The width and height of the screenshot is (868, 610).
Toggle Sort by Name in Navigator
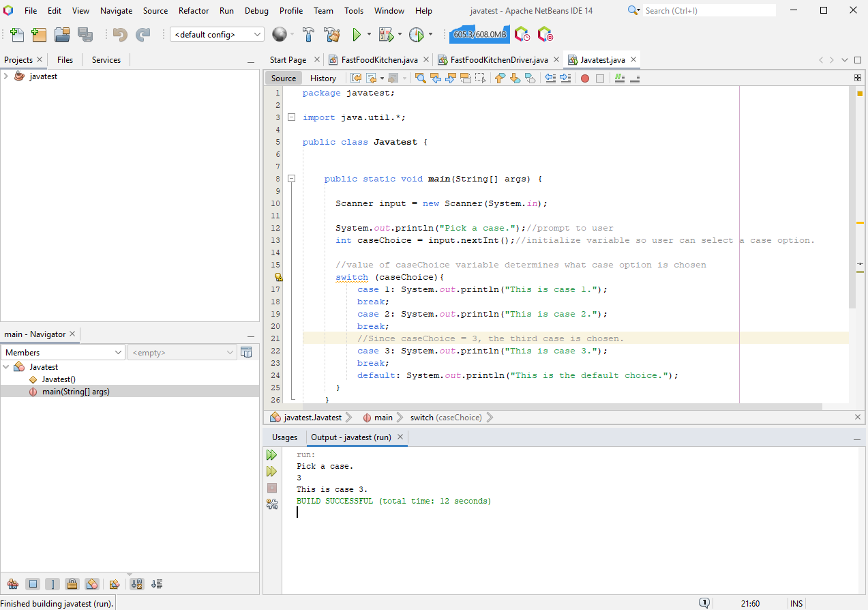[x=137, y=584]
